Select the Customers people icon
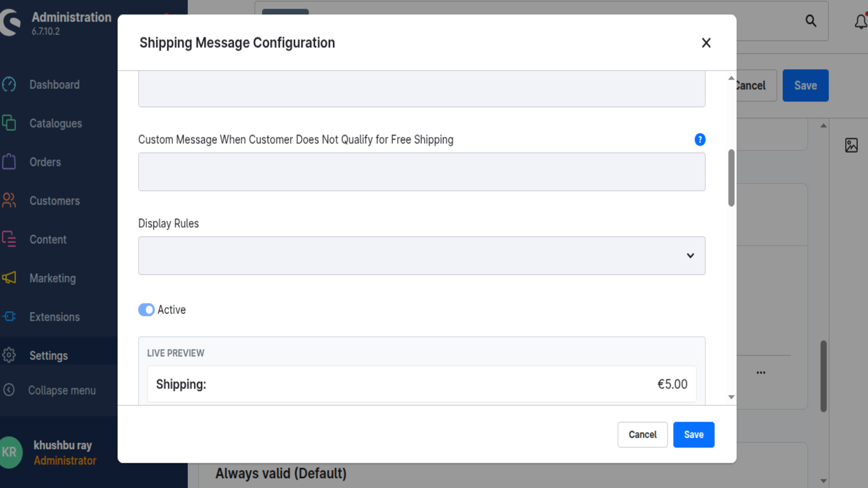868x488 pixels. [9, 201]
